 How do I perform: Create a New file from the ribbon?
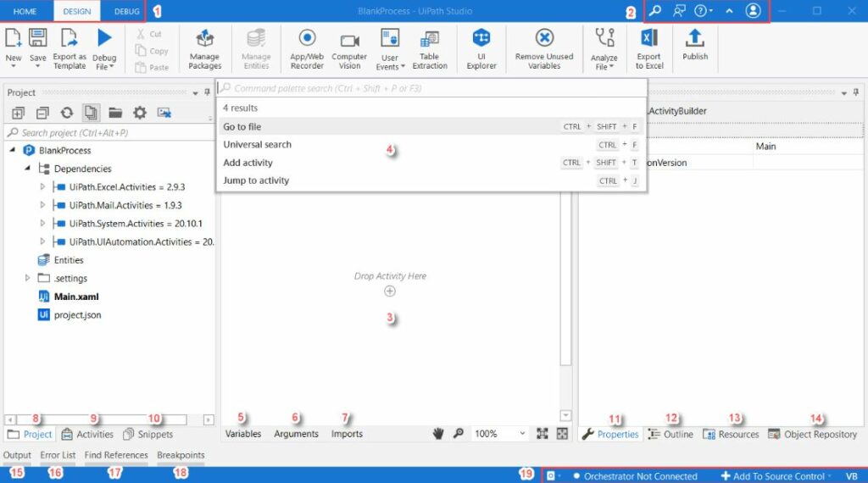(x=14, y=48)
